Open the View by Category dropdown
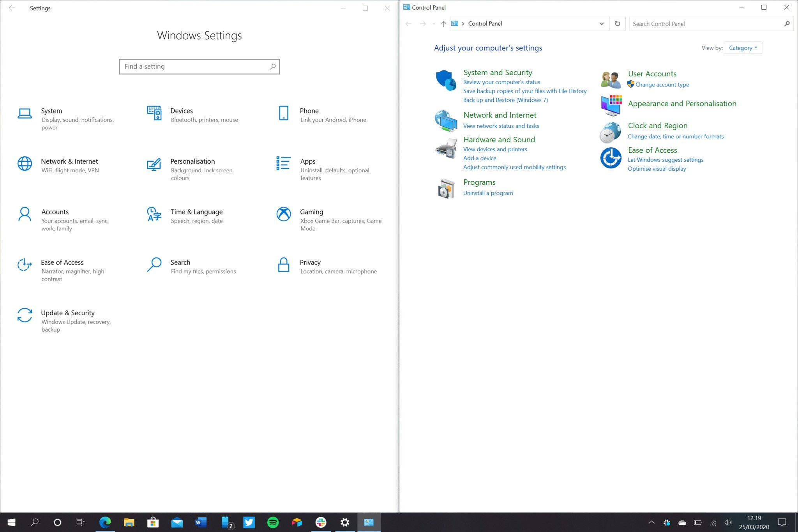Screen dimensions: 798x532 coord(743,48)
